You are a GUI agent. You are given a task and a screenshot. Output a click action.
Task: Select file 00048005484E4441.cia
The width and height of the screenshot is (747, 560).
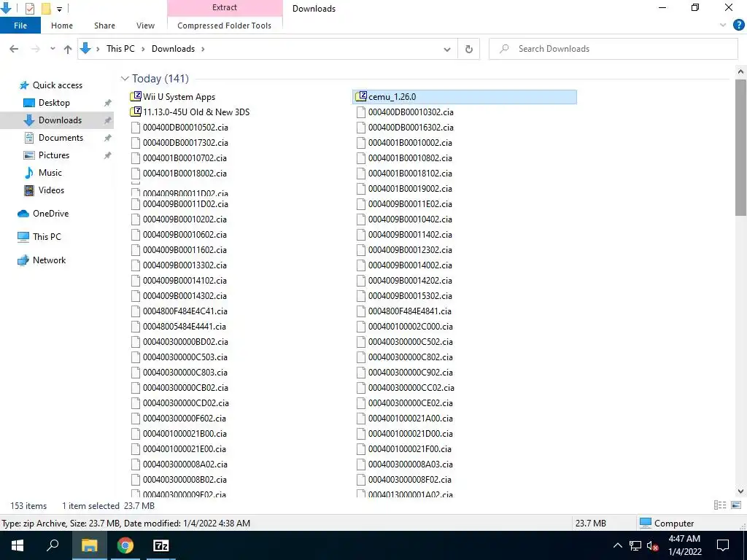[x=185, y=326]
